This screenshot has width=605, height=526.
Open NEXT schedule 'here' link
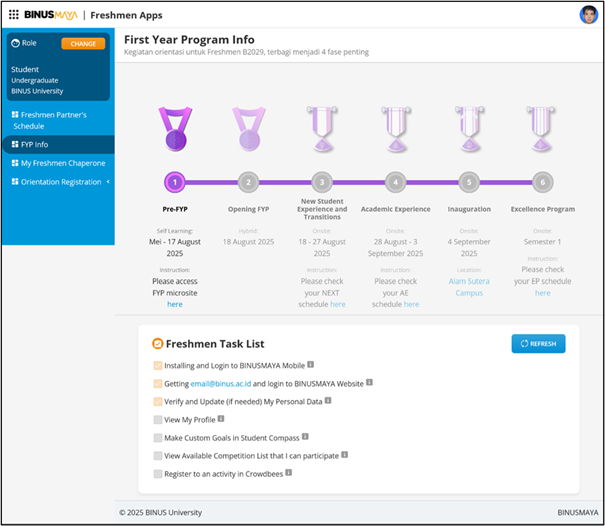[x=338, y=304]
